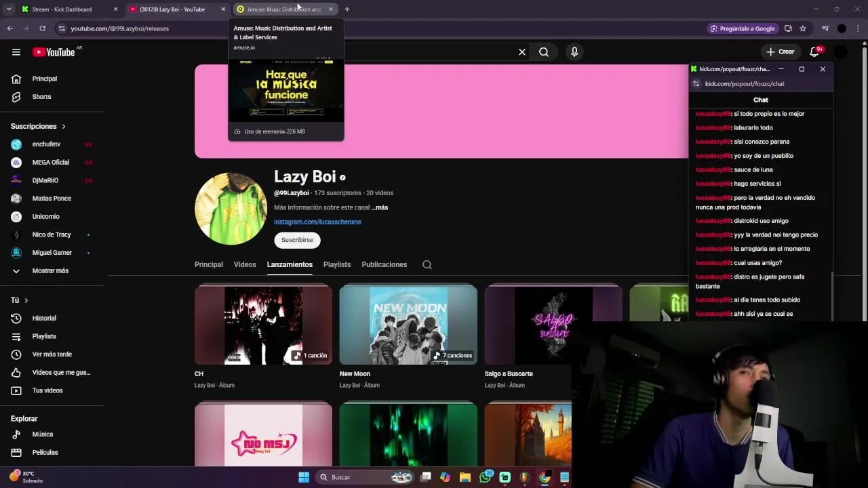Open Matias Ponce subscription

point(52,199)
